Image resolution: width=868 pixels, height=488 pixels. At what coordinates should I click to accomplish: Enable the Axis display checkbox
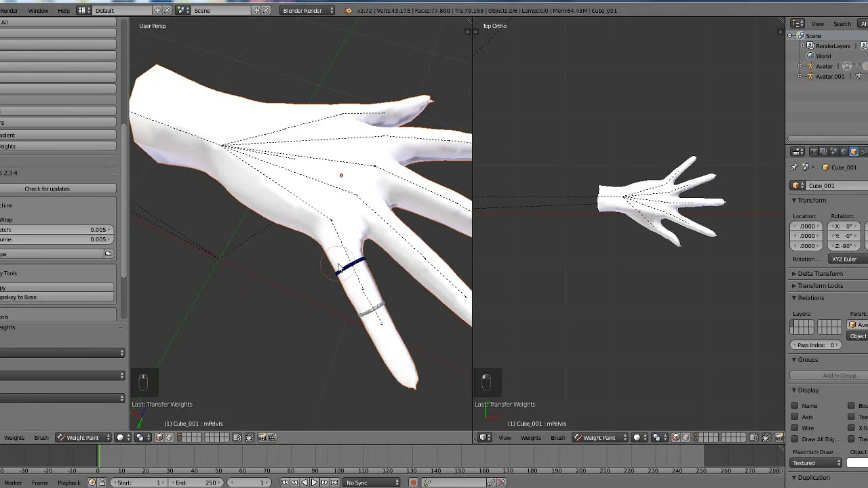coord(795,417)
